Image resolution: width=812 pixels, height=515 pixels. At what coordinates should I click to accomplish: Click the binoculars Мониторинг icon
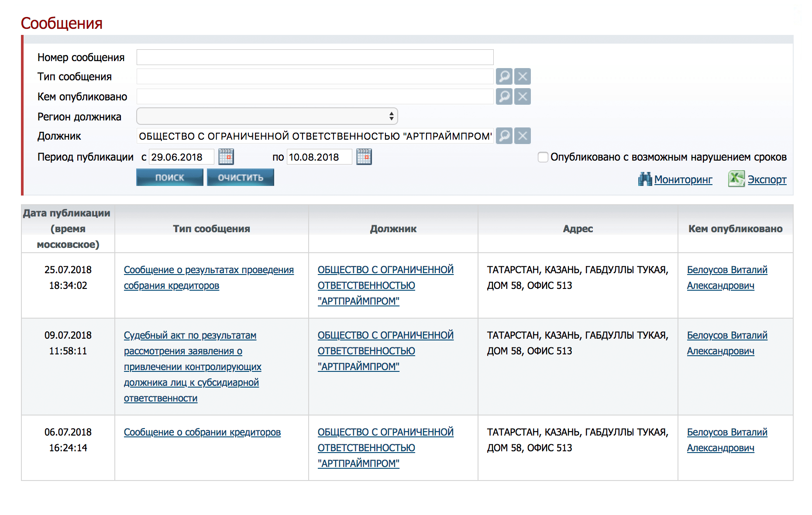point(645,179)
